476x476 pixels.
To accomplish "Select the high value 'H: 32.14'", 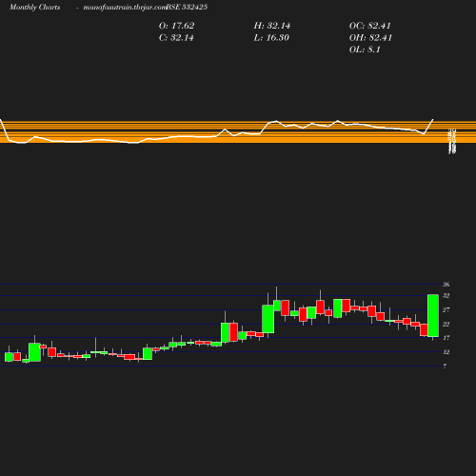I will click(272, 26).
